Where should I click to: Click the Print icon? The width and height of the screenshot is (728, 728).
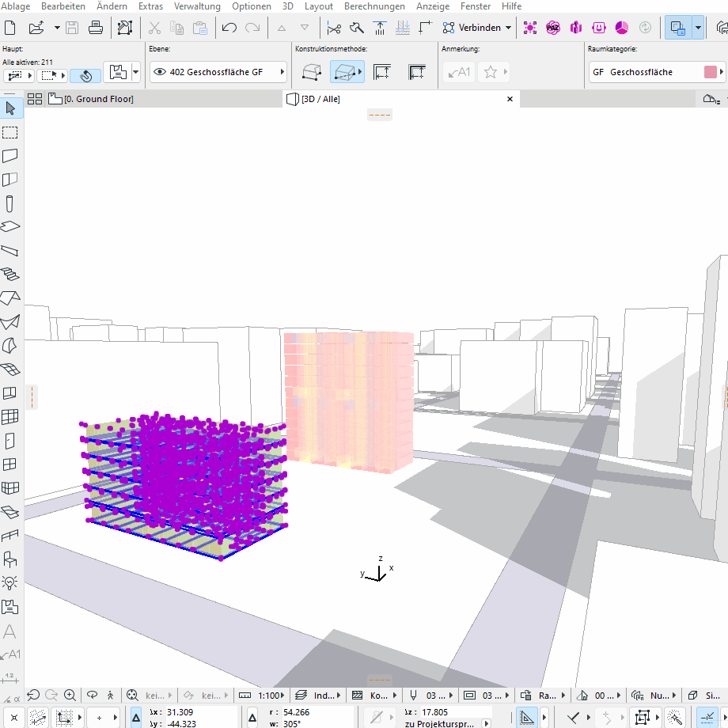pyautogui.click(x=95, y=28)
